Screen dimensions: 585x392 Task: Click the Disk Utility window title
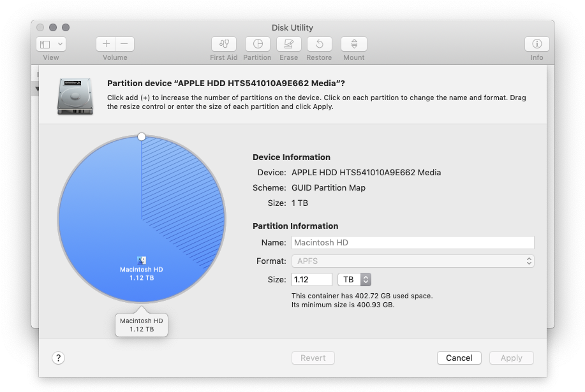pos(292,27)
